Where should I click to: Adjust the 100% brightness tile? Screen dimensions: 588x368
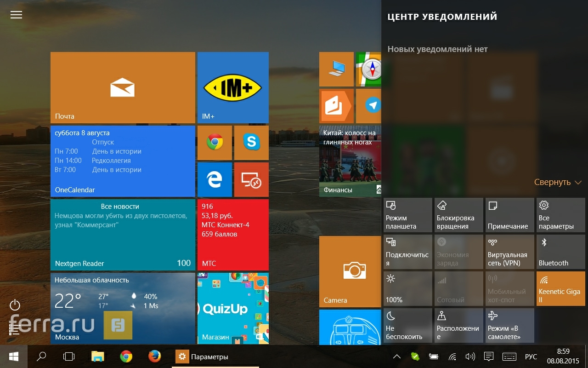[407, 289]
